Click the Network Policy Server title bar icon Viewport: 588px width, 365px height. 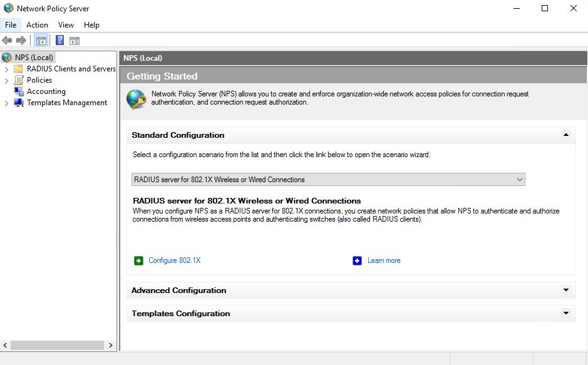click(x=8, y=8)
